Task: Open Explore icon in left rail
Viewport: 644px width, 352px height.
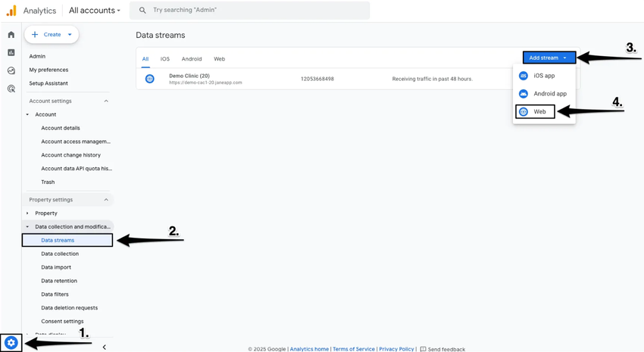Action: (x=11, y=70)
